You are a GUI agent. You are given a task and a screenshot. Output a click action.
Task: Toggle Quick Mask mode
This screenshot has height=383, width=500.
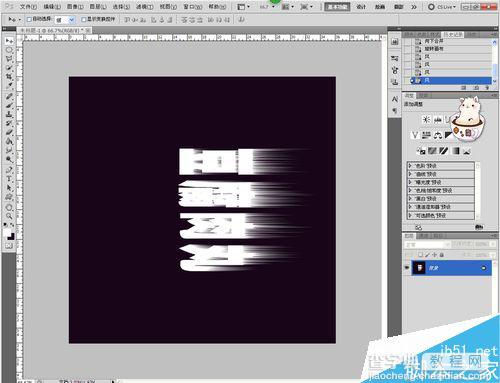(x=9, y=246)
